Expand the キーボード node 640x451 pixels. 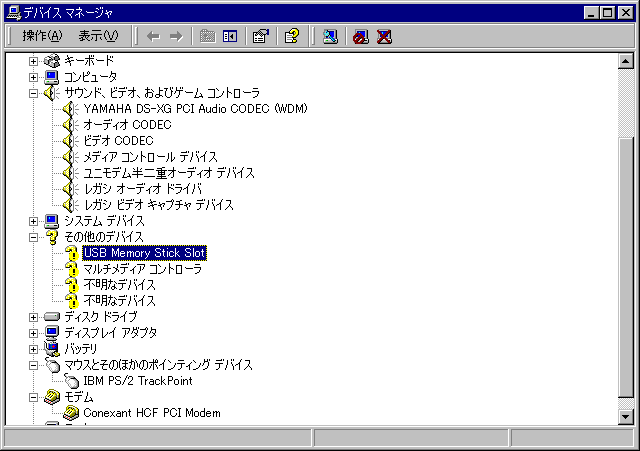pos(33,61)
